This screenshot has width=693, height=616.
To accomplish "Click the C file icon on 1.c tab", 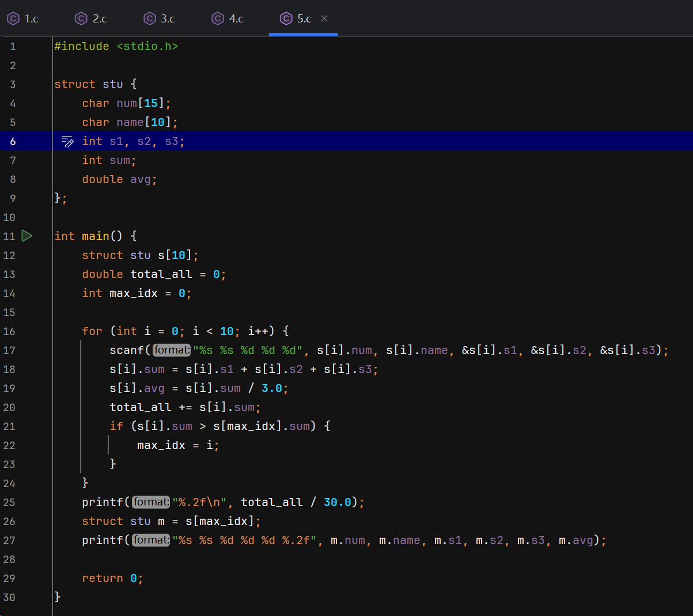I will 13,19.
